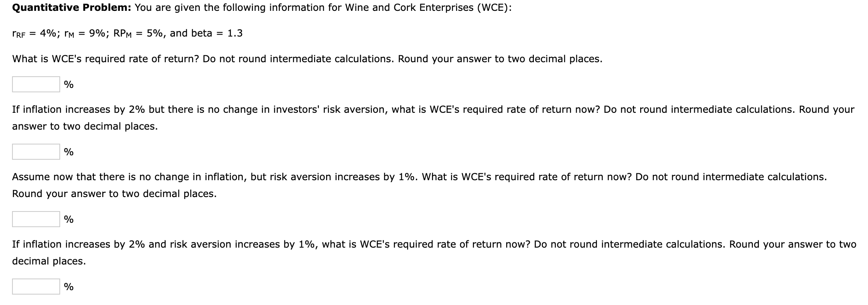The width and height of the screenshot is (868, 305).
Task: Select the % label next to the third answer box
Action: (x=68, y=219)
